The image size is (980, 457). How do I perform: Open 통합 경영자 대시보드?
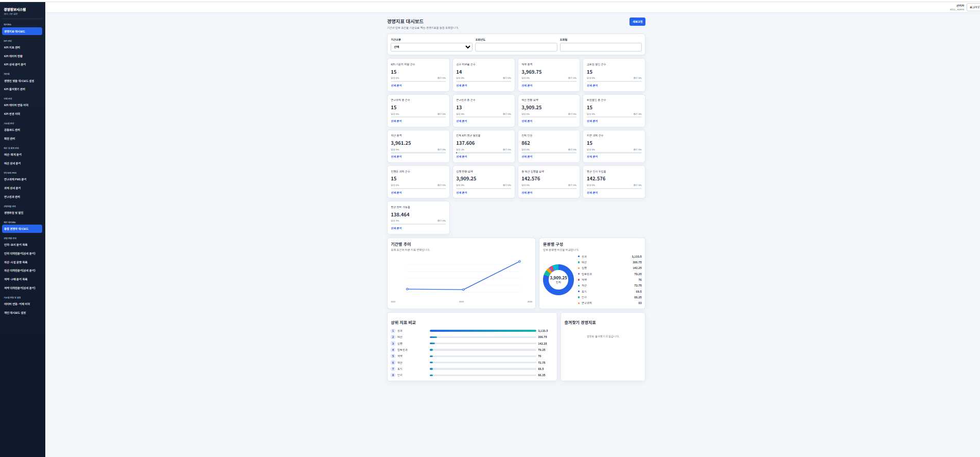click(x=22, y=229)
